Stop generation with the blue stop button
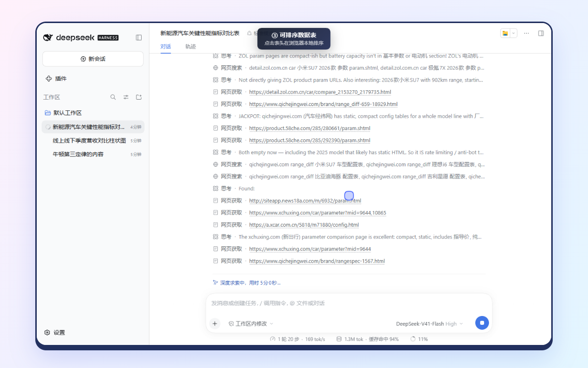Viewport: 588px width, 368px height. [x=482, y=323]
